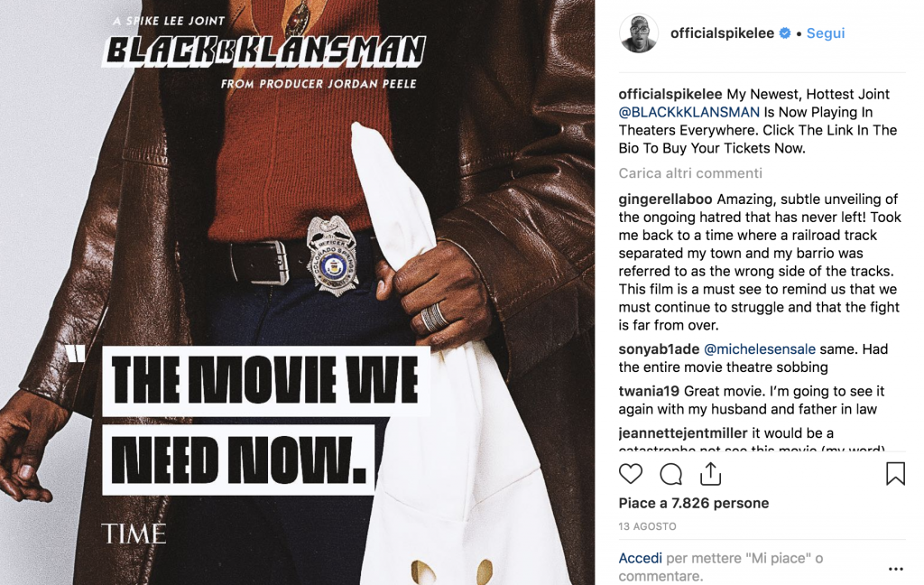View jeannettejentmiller's profile from comment
Viewport: 924px width, 585px height.
point(683,433)
